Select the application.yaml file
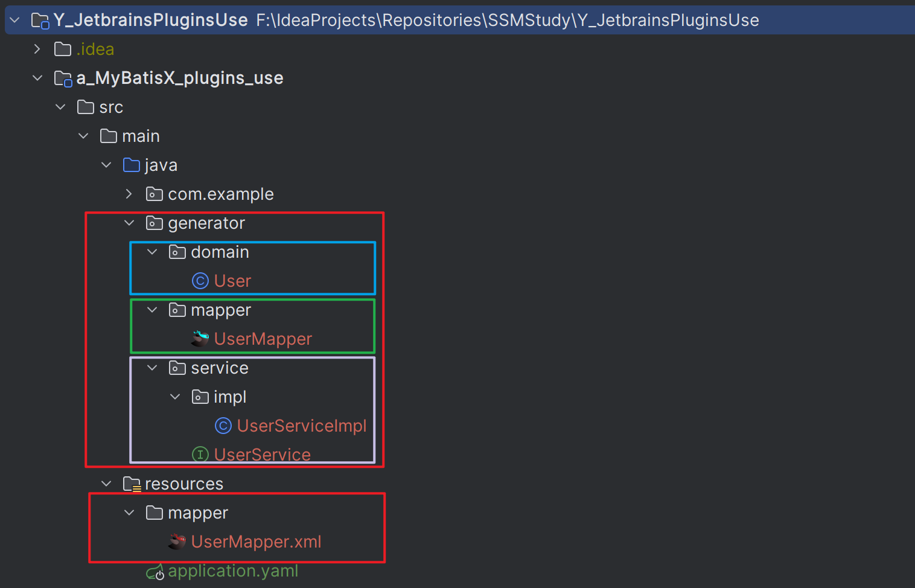 233,570
